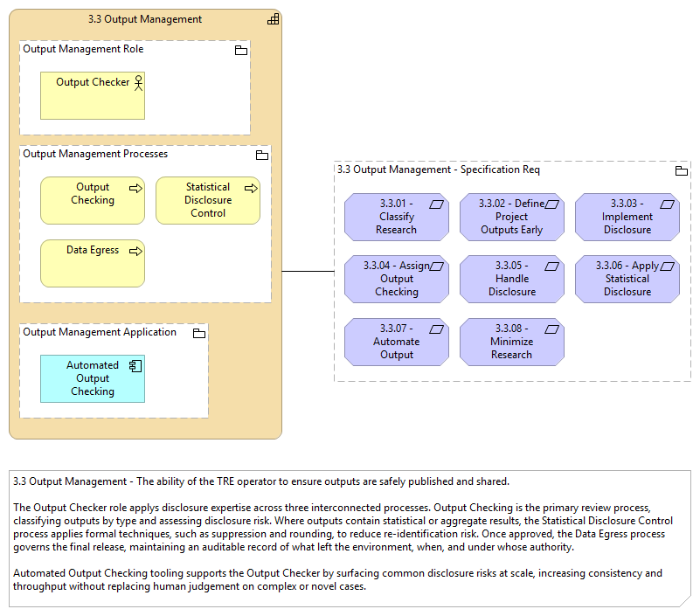This screenshot has height=616, width=700.
Task: Click requirement icon on 3.3.08 Minimize Research
Action: (x=551, y=329)
